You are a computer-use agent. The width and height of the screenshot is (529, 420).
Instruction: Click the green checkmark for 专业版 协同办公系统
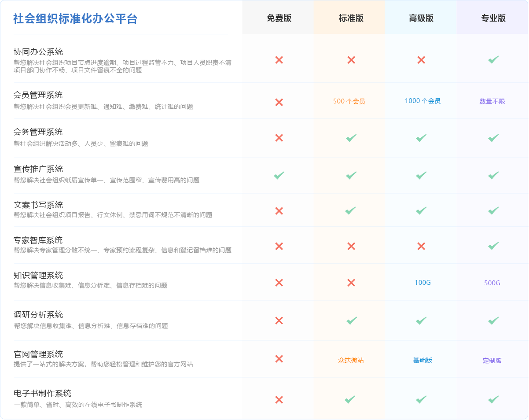[x=492, y=60]
